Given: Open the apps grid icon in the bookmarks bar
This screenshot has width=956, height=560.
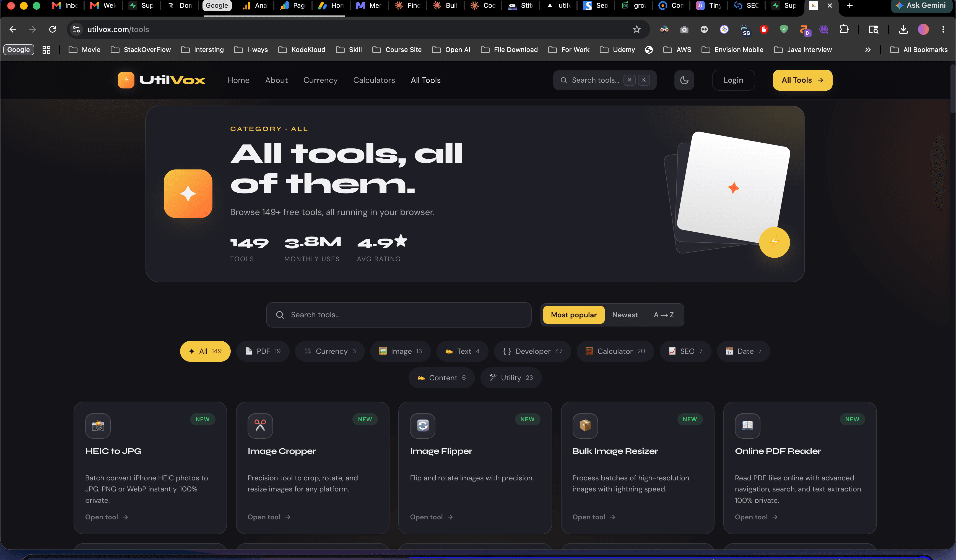Looking at the screenshot, I should (46, 50).
